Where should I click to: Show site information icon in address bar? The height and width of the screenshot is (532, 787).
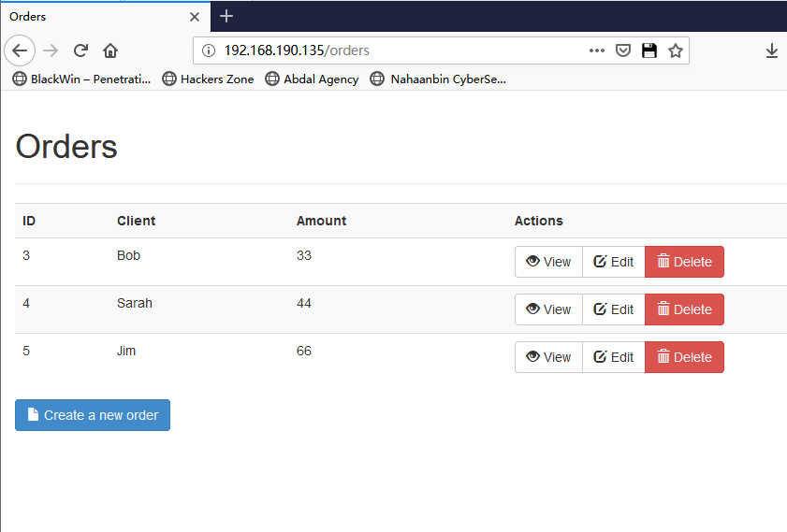[x=209, y=50]
